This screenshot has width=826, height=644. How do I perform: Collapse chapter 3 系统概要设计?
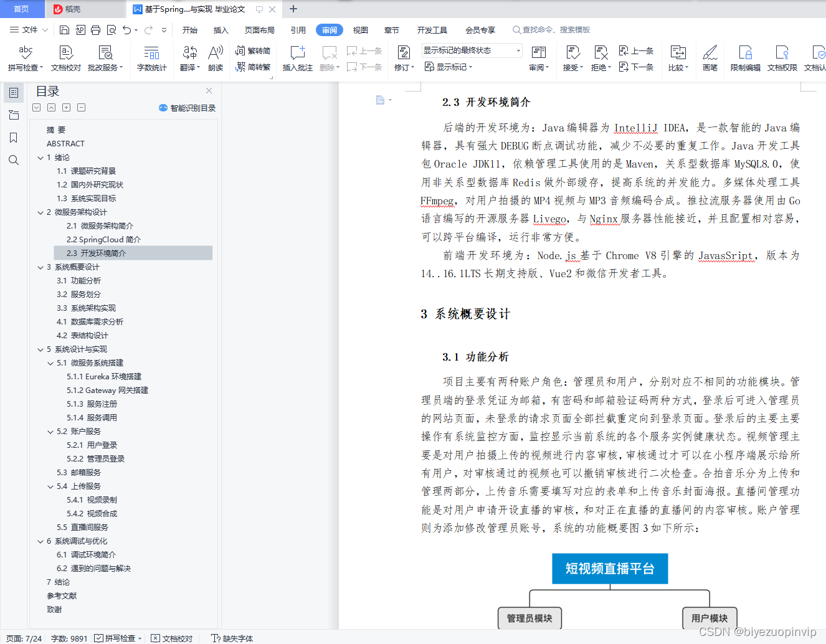point(40,267)
